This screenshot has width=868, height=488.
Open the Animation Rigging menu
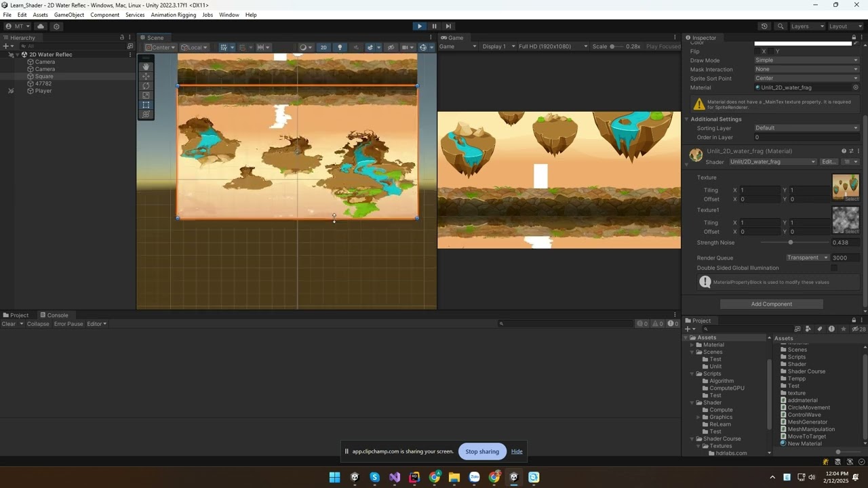click(x=174, y=15)
